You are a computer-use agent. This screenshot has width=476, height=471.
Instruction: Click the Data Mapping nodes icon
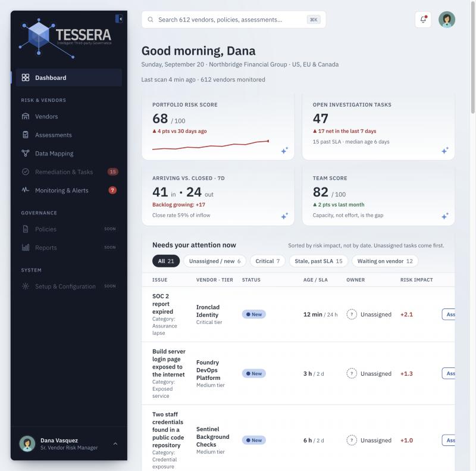coord(26,153)
